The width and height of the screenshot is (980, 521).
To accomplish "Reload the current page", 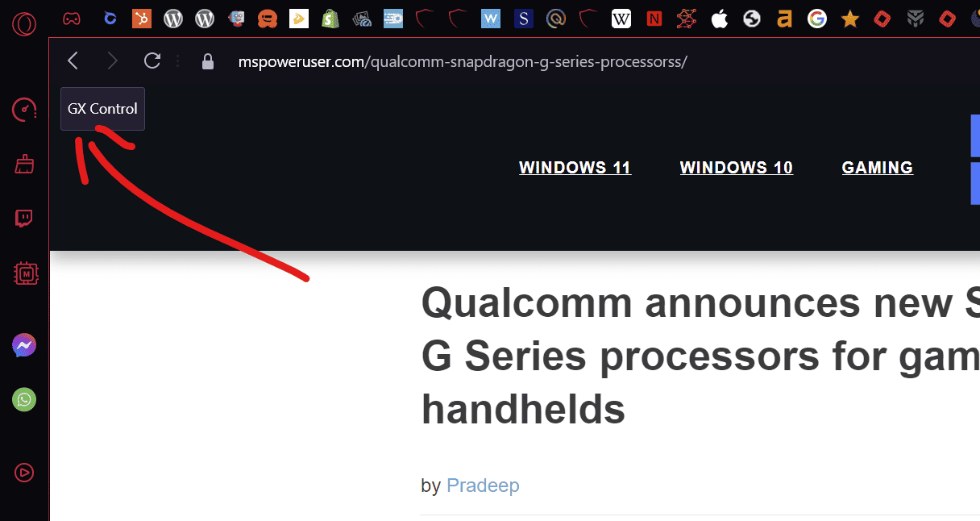I will [x=152, y=60].
